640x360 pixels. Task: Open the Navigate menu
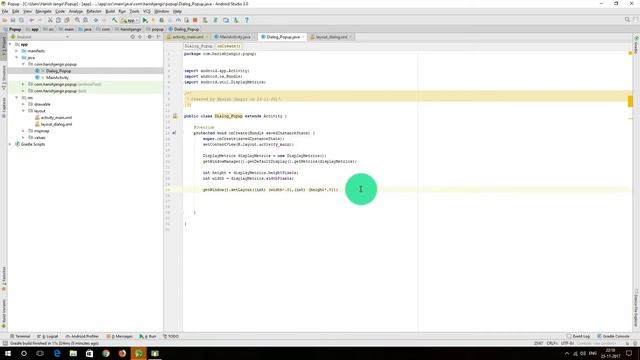pos(43,11)
